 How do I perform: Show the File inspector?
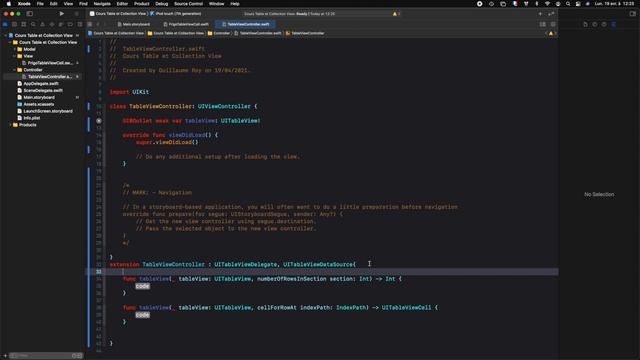(x=585, y=24)
